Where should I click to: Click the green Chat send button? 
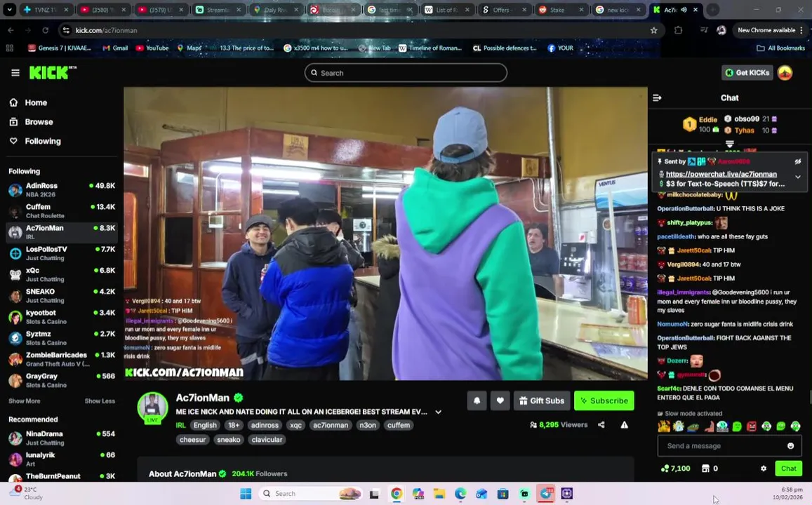click(788, 469)
